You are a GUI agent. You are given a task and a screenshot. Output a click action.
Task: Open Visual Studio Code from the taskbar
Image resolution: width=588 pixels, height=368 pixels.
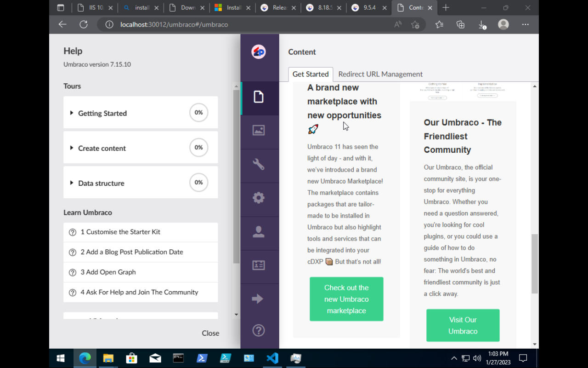[272, 358]
